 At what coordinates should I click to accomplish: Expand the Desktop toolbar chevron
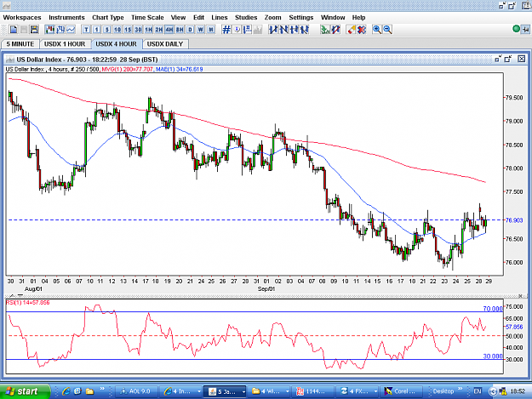tap(460, 389)
